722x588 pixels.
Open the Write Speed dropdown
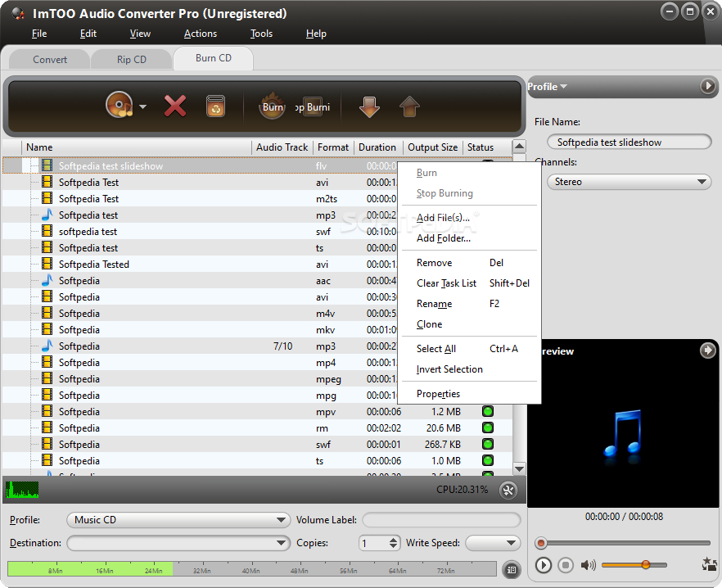[x=493, y=543]
